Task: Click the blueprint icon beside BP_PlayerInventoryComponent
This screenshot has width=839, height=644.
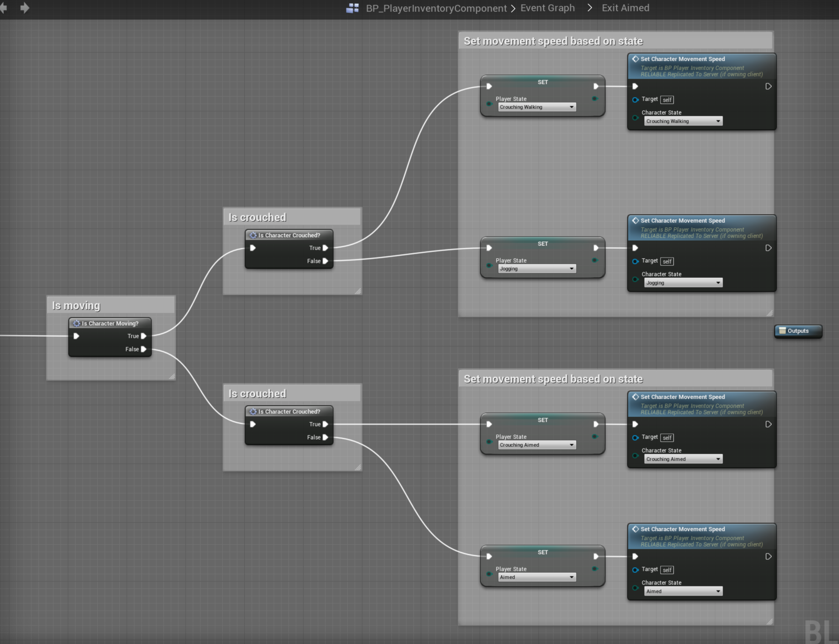Action: [352, 8]
